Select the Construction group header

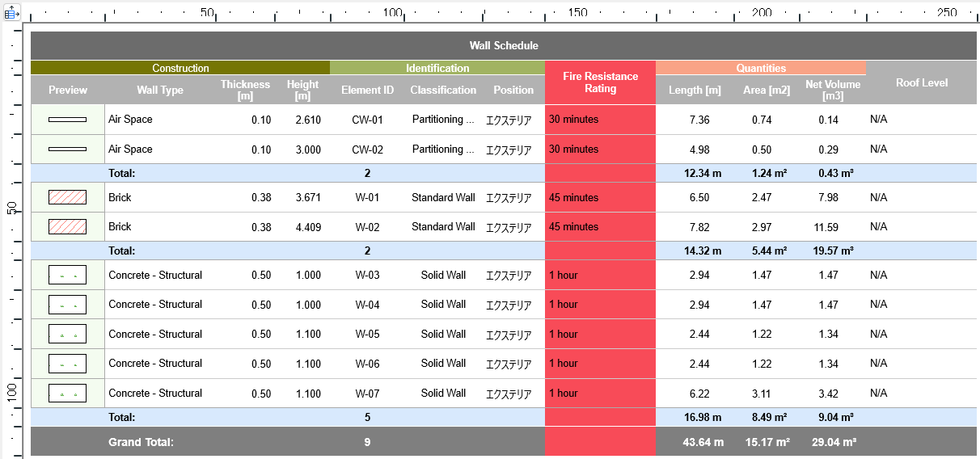[x=180, y=69]
